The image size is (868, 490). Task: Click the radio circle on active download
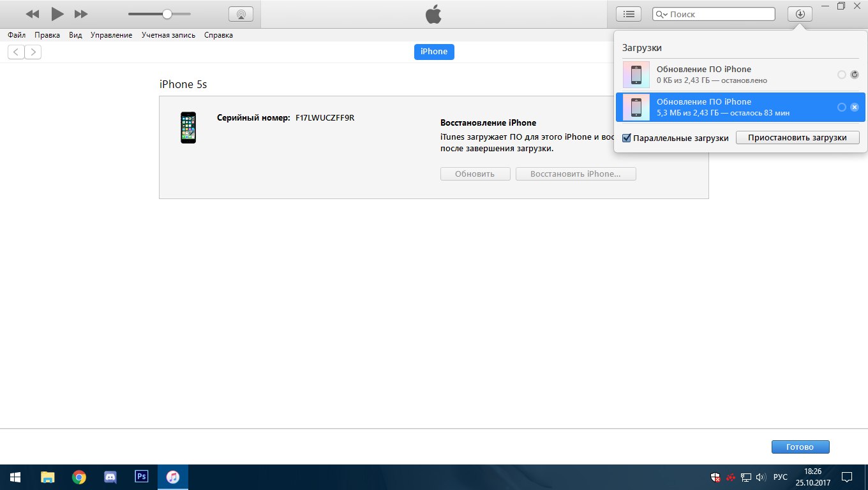[842, 107]
